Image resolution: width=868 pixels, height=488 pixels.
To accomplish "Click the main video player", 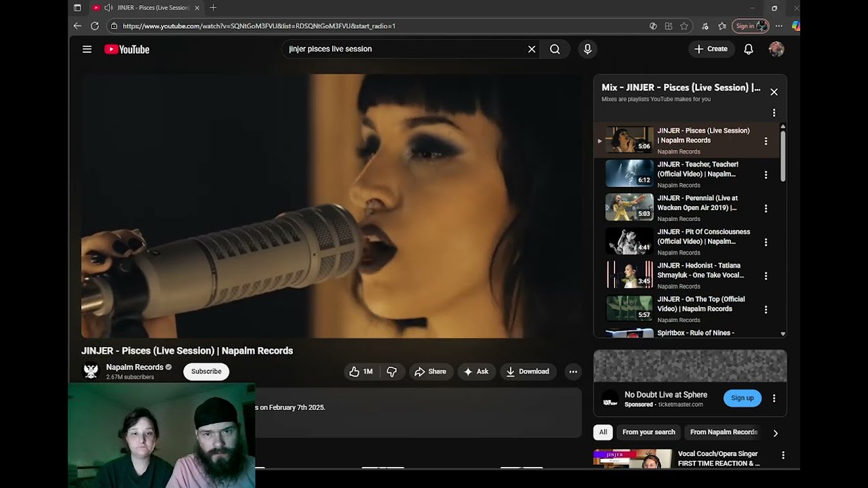I will coord(331,206).
